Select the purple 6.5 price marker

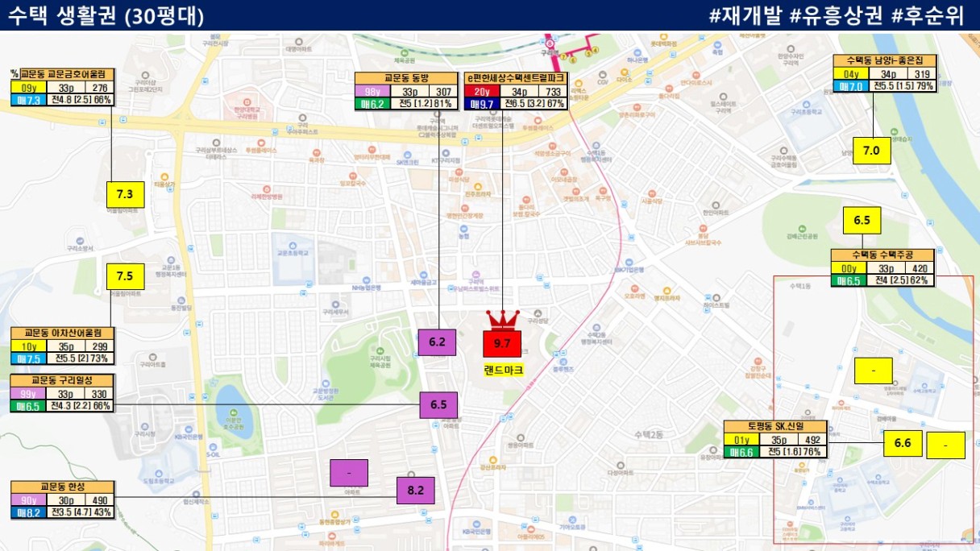pyautogui.click(x=439, y=405)
